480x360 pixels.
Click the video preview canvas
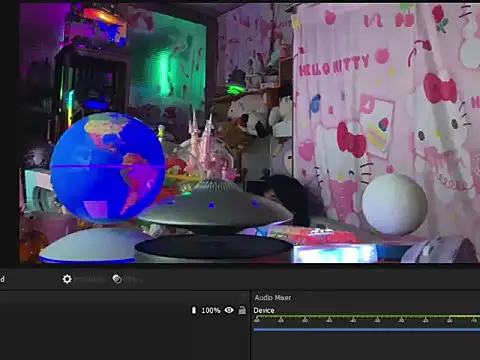pos(249,133)
